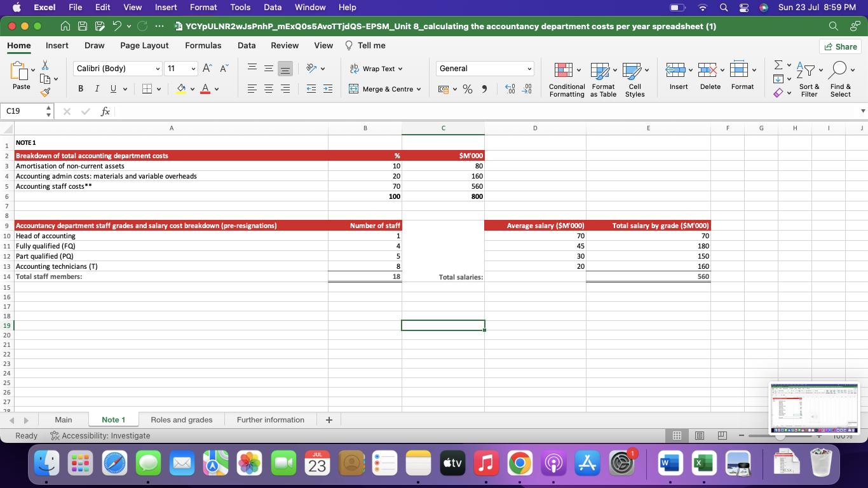Click the Save icon in title bar
This screenshot has height=488, width=868.
pos(83,26)
